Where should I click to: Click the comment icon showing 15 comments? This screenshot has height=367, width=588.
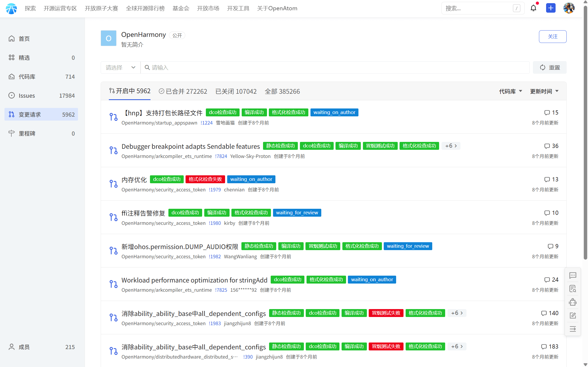pyautogui.click(x=547, y=113)
